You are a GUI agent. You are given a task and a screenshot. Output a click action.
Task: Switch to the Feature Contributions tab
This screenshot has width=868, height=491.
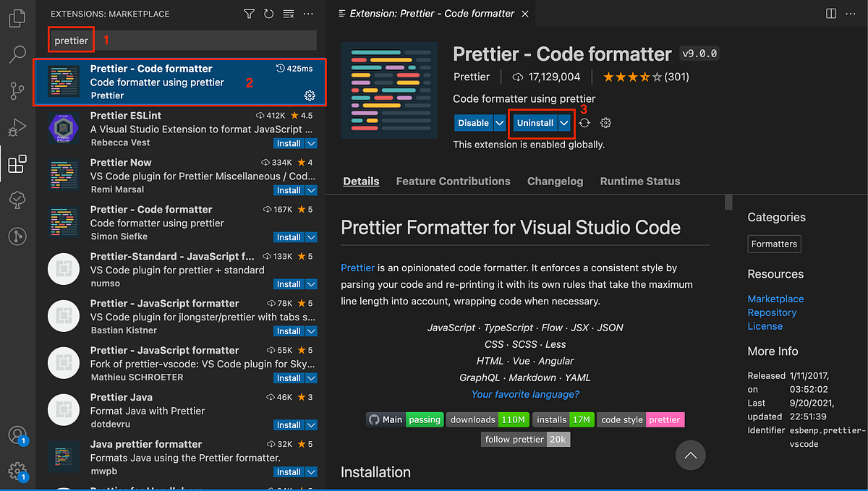(454, 182)
